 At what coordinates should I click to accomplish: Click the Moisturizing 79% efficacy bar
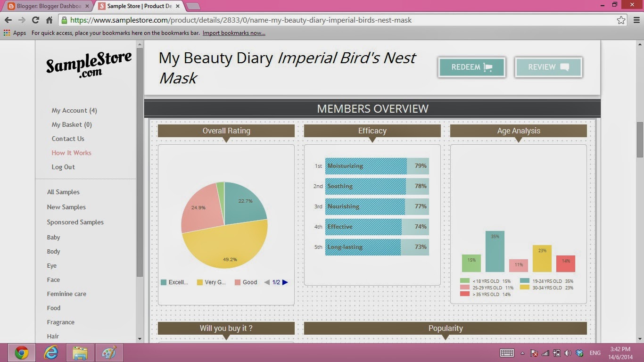point(377,166)
